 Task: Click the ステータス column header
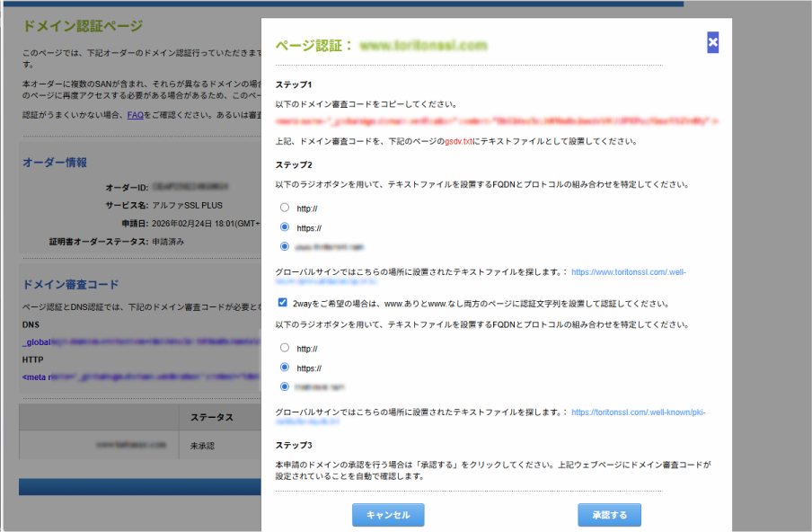click(x=212, y=418)
